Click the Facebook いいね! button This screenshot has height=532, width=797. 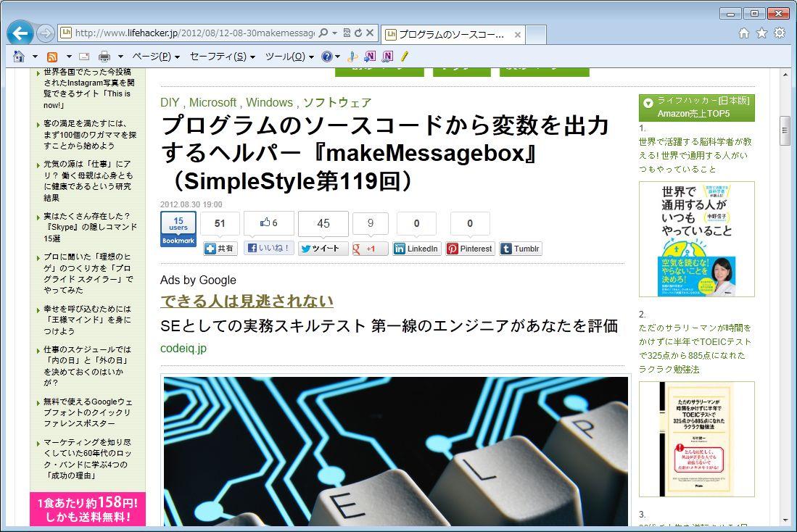269,248
